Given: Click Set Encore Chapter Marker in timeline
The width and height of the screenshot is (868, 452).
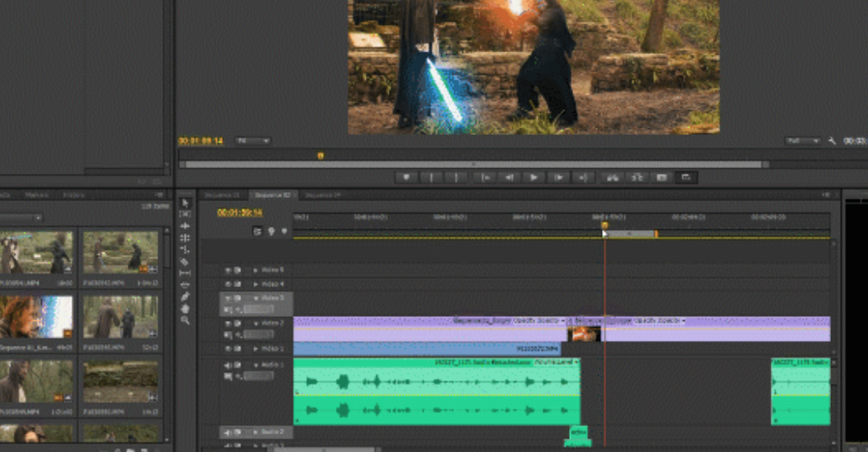Looking at the screenshot, I should (x=272, y=232).
